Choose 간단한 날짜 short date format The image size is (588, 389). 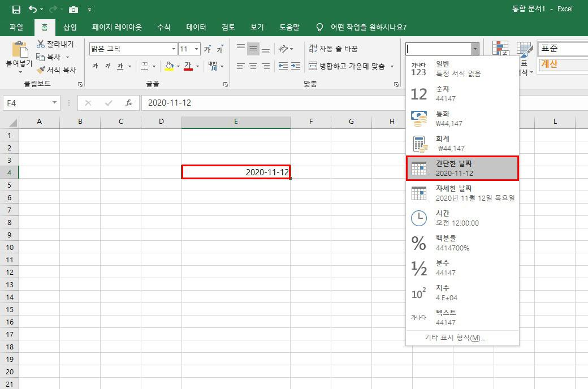[x=462, y=168]
